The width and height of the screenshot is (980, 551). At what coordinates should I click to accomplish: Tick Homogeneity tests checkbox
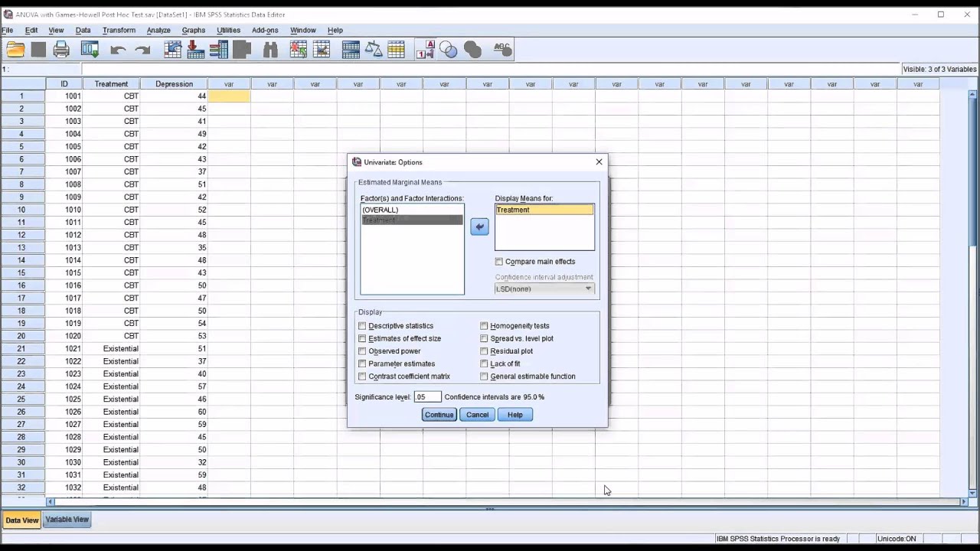coord(485,326)
